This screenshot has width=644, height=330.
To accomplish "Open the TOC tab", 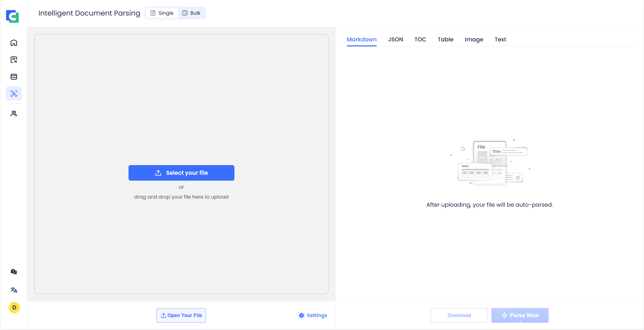I will point(420,40).
